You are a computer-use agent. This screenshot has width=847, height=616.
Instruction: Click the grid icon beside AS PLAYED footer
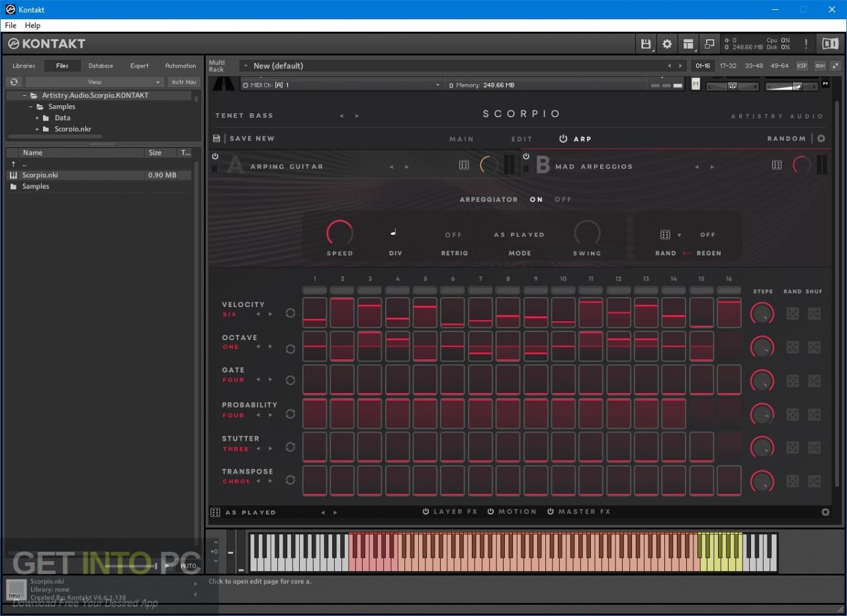[215, 512]
